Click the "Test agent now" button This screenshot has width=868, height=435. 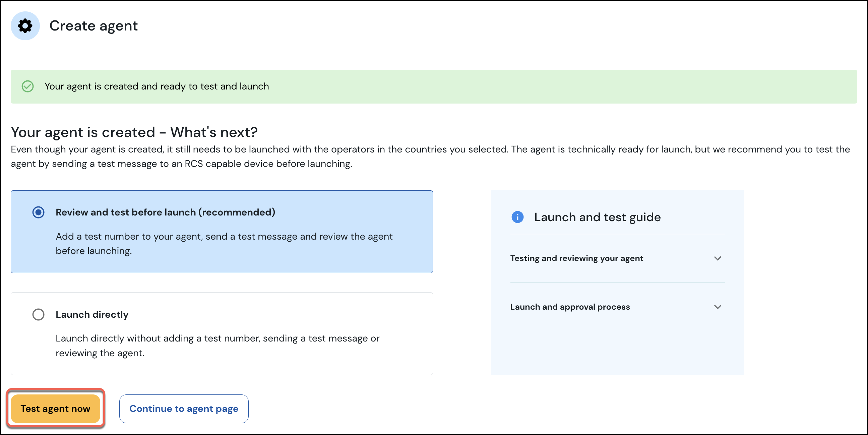click(x=56, y=409)
